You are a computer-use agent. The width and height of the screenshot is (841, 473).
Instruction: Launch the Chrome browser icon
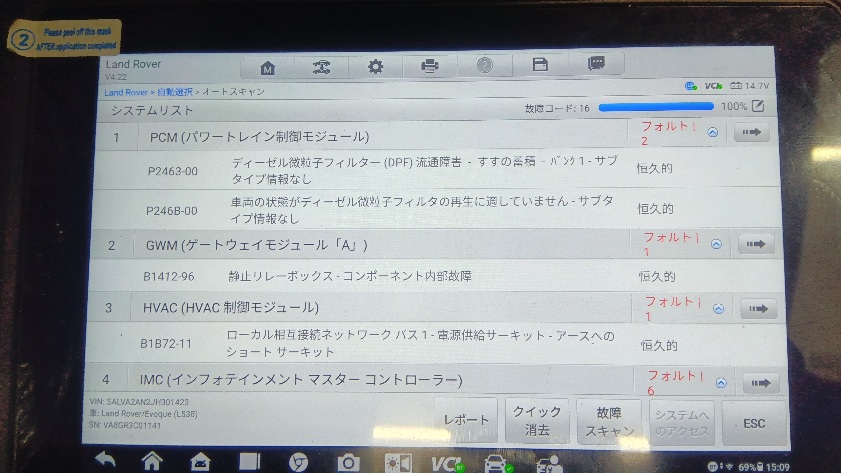(x=298, y=462)
